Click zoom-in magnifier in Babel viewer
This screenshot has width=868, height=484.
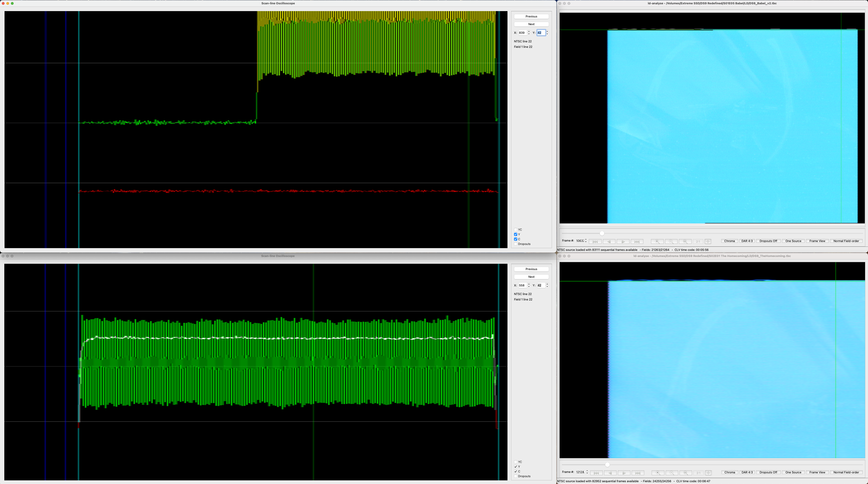click(x=657, y=241)
